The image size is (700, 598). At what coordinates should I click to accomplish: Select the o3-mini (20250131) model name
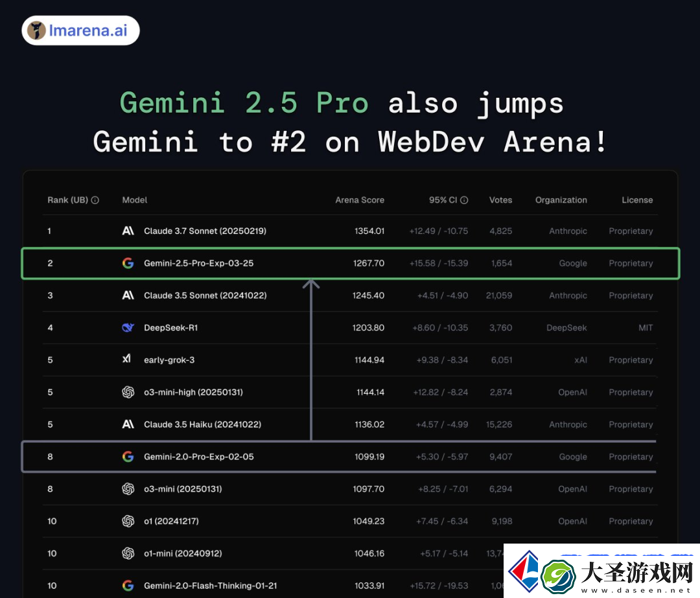[x=183, y=489]
